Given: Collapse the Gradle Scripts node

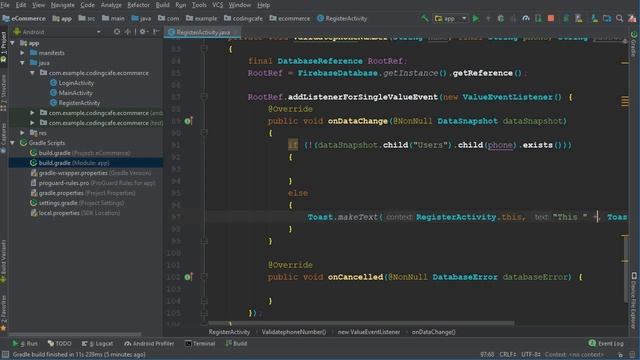Looking at the screenshot, I should 13,143.
